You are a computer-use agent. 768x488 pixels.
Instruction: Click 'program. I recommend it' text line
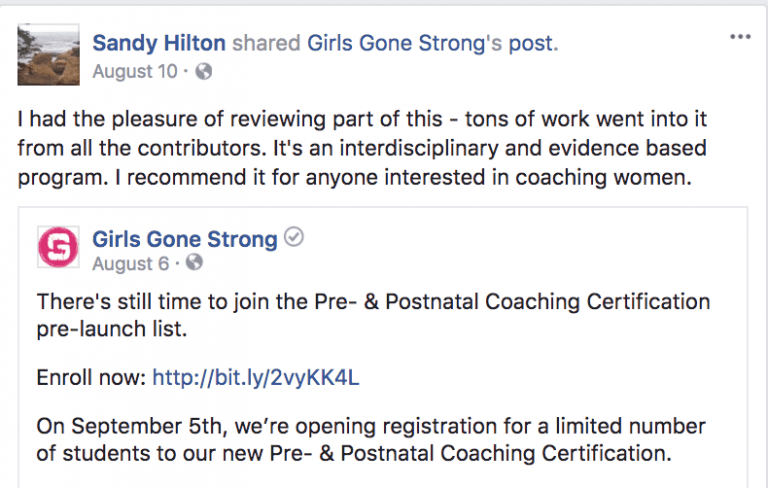click(x=355, y=177)
